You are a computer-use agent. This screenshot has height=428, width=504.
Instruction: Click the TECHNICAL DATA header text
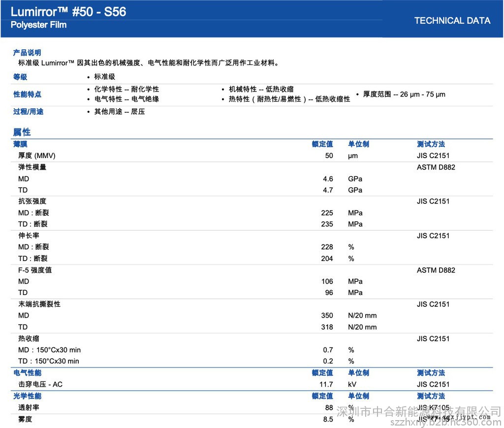click(x=452, y=21)
